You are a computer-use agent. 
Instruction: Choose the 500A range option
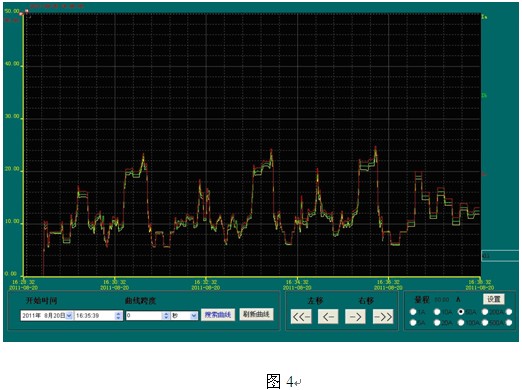[x=485, y=323]
